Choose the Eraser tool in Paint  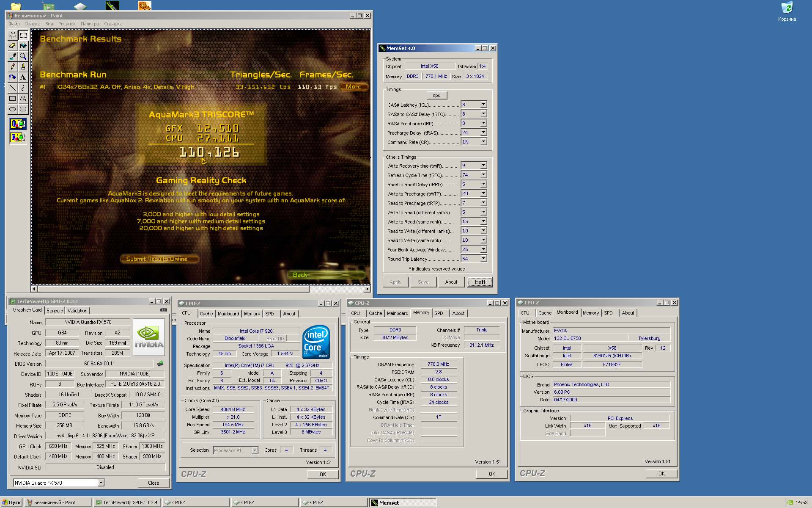pos(13,46)
